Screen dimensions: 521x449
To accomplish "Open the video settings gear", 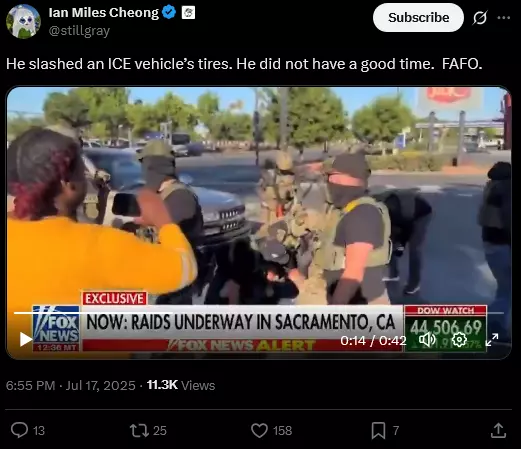I will (459, 340).
